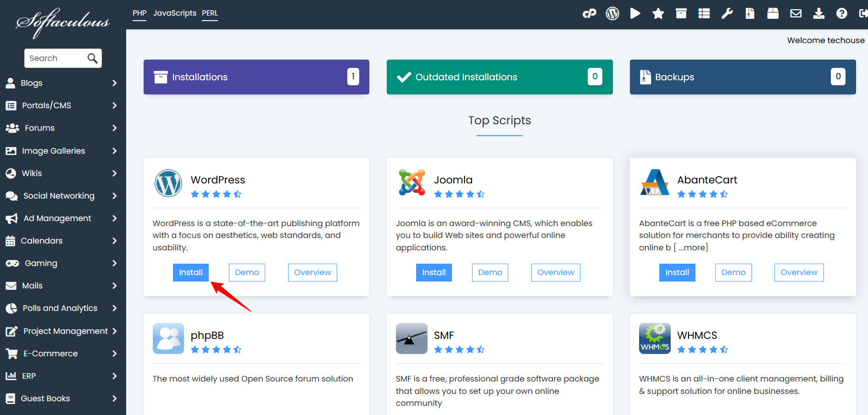
Task: Expand the Social Networking chevron
Action: point(114,196)
